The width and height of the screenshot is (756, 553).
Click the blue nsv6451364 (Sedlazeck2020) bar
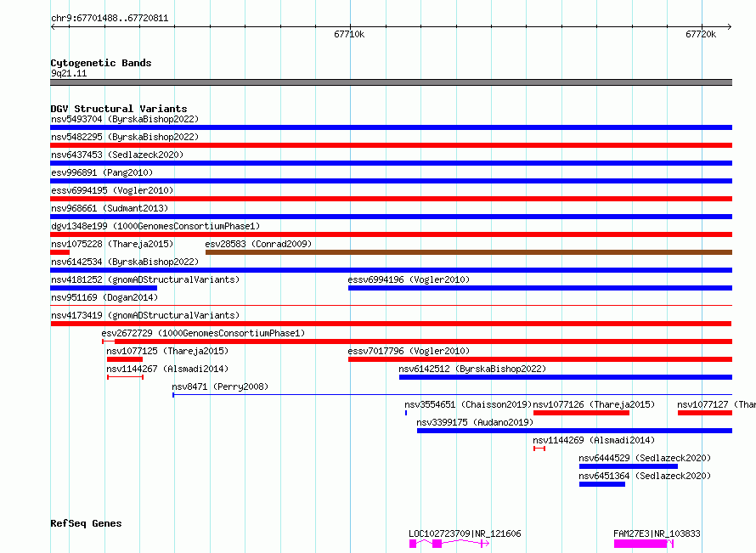point(602,484)
